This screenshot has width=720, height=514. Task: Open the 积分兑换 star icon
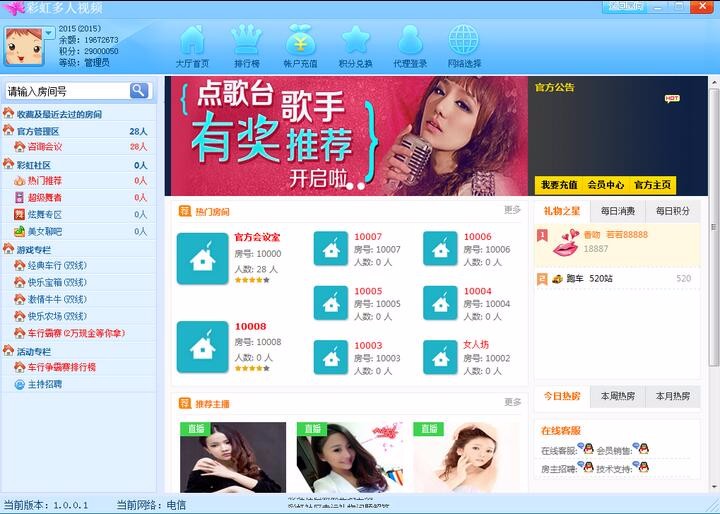coord(355,46)
